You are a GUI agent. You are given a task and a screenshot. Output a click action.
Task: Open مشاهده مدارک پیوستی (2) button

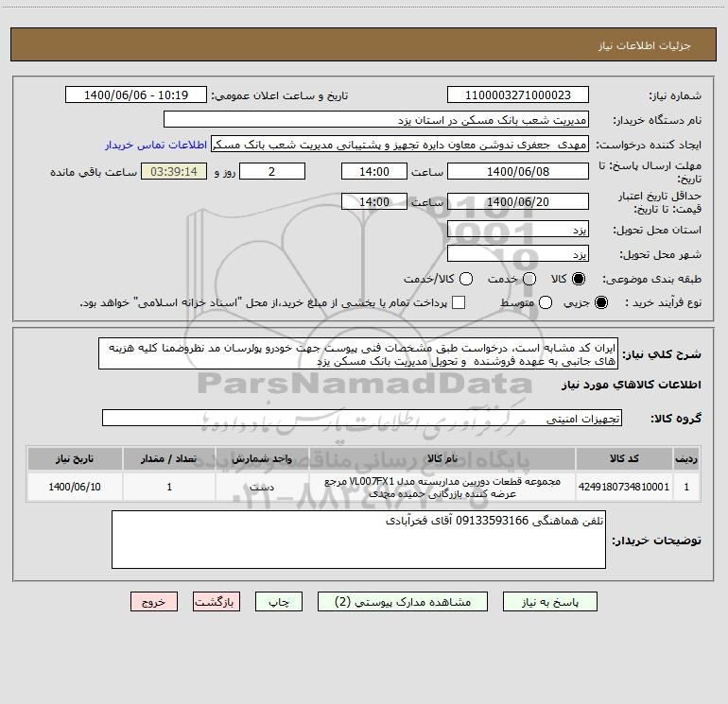coord(403,602)
